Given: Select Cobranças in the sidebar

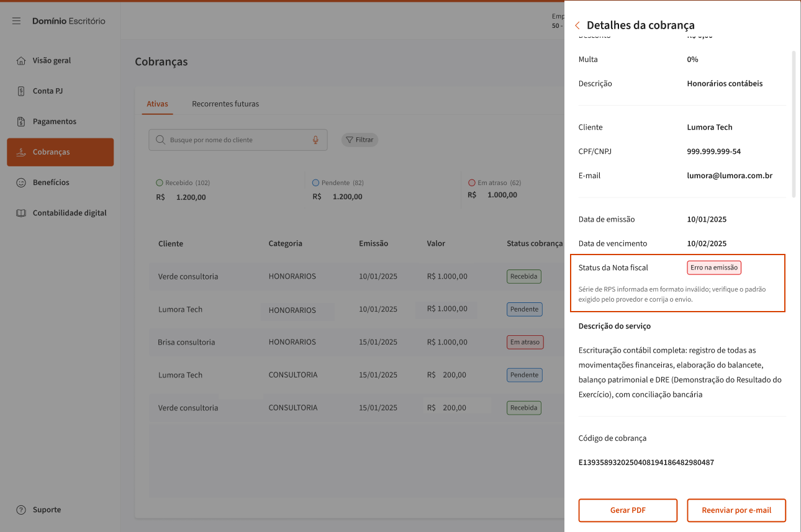Looking at the screenshot, I should pyautogui.click(x=60, y=152).
